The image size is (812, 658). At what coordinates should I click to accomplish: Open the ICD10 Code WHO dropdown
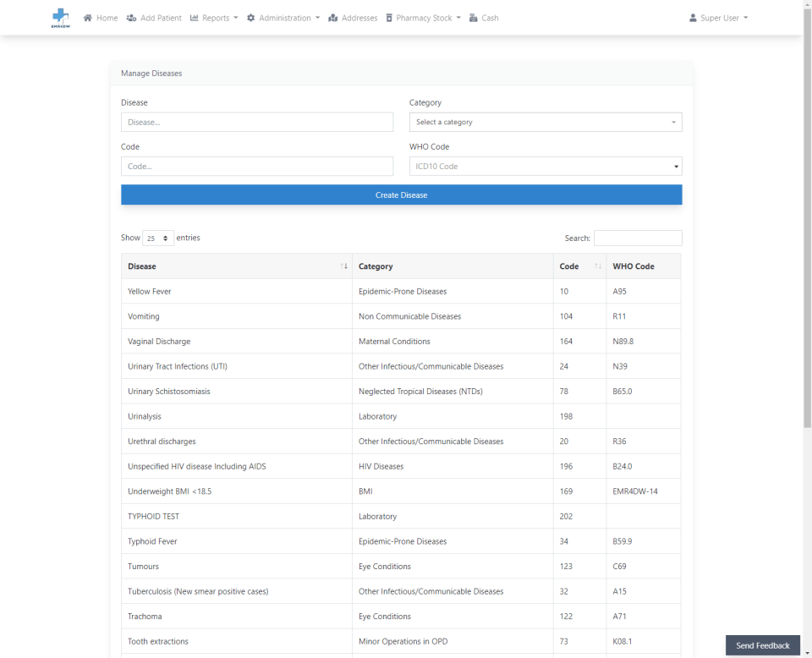coord(546,166)
